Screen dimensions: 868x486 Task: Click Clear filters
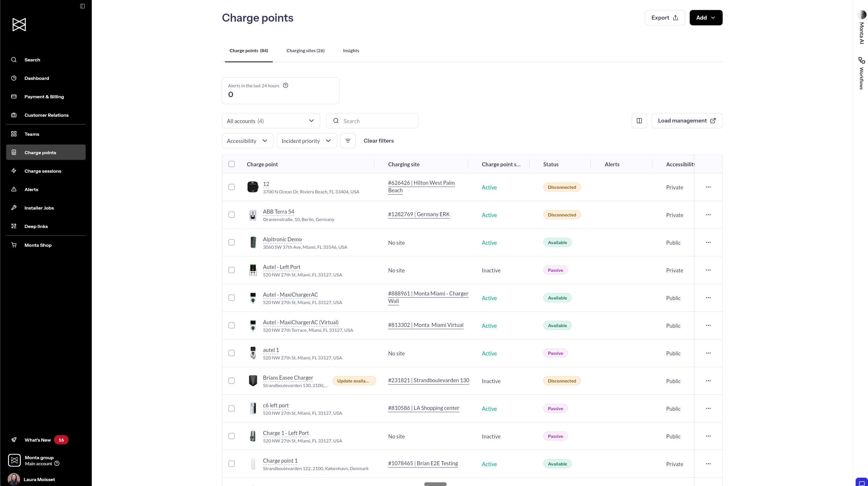[x=378, y=141]
